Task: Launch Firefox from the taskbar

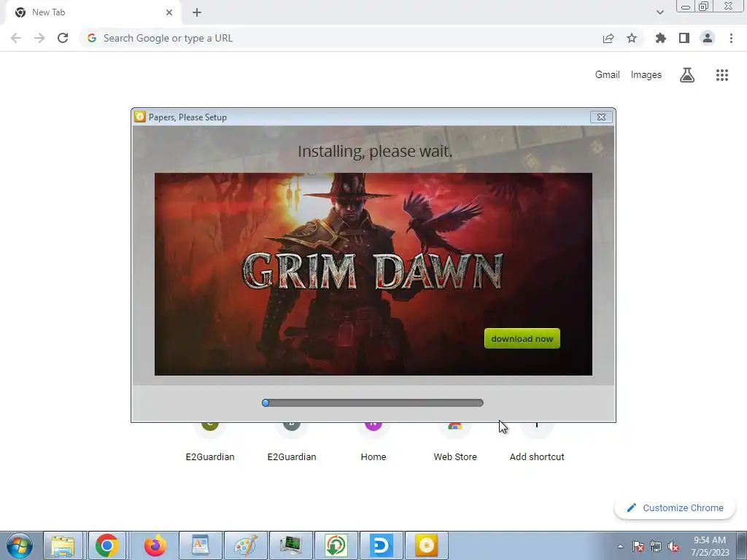Action: 155,545
